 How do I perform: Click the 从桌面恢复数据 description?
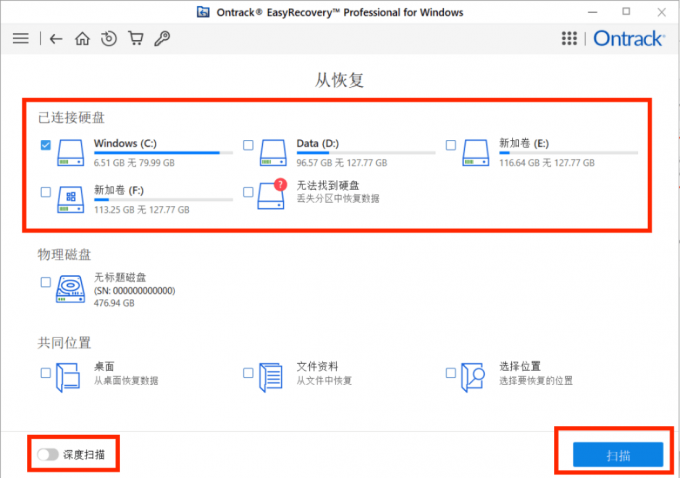(x=126, y=381)
